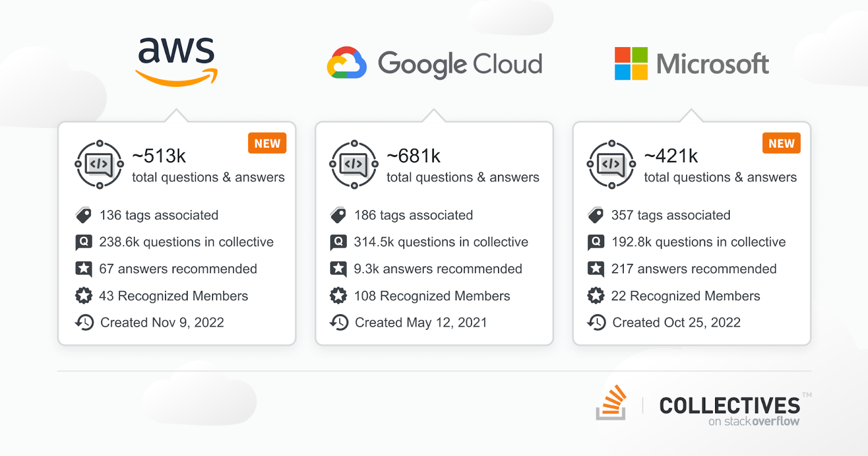Click '136 tags associated' text
Screen dimensions: 868x456
(x=159, y=216)
